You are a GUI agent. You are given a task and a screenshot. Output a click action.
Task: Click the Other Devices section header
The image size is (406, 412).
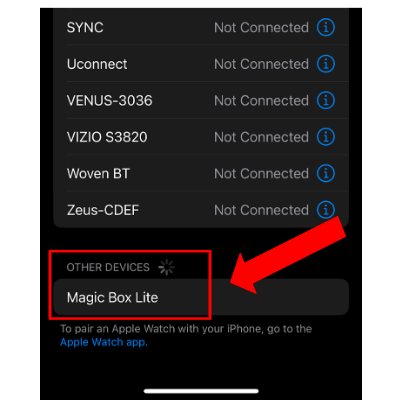(108, 267)
